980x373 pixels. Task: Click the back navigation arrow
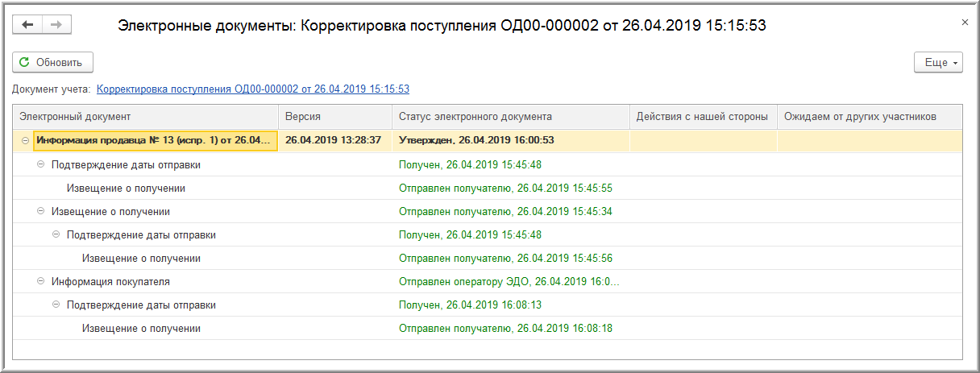[x=27, y=25]
